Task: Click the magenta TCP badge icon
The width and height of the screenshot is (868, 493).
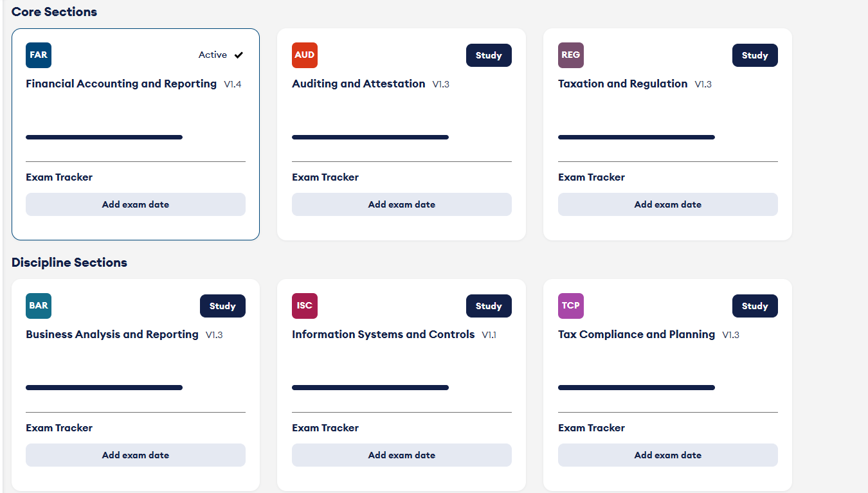Action: click(x=571, y=306)
